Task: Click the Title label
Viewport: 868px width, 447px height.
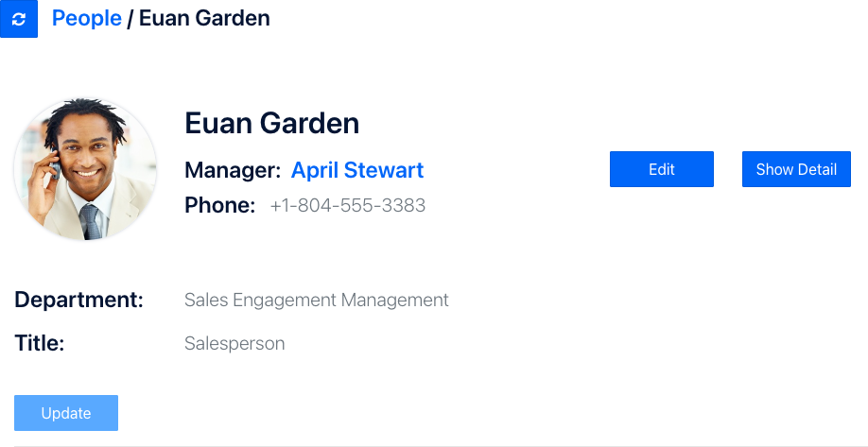Action: click(39, 343)
